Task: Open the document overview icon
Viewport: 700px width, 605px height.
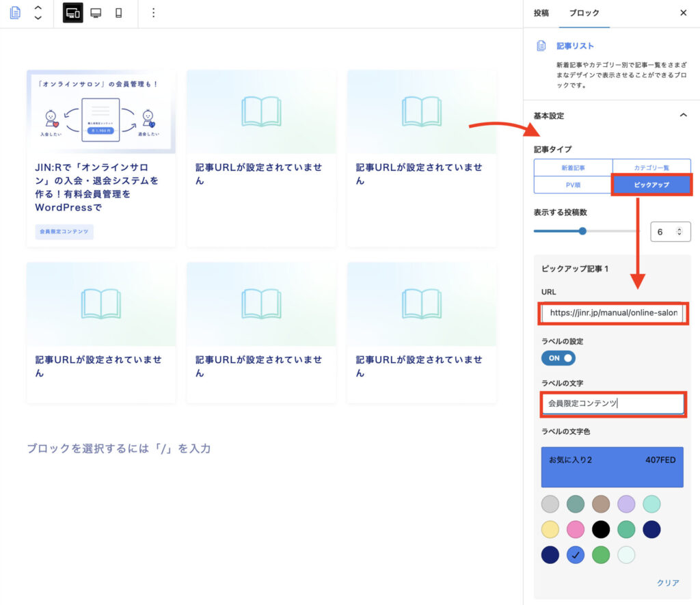Action: click(x=14, y=13)
